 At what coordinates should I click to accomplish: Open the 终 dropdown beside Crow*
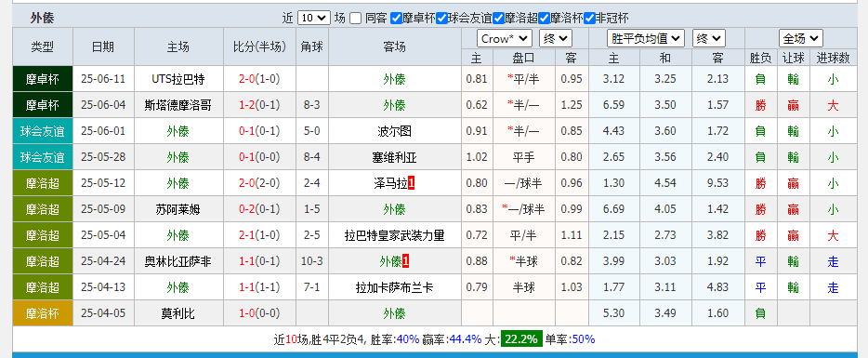pos(555,39)
